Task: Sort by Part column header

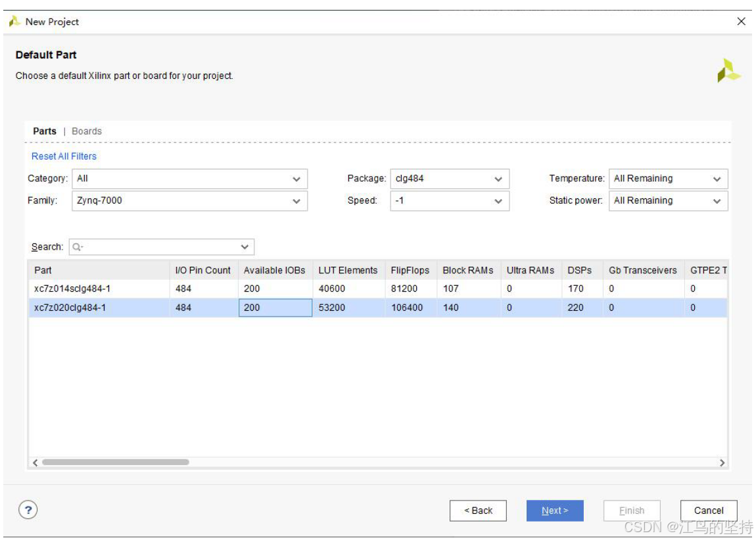Action: coord(99,270)
